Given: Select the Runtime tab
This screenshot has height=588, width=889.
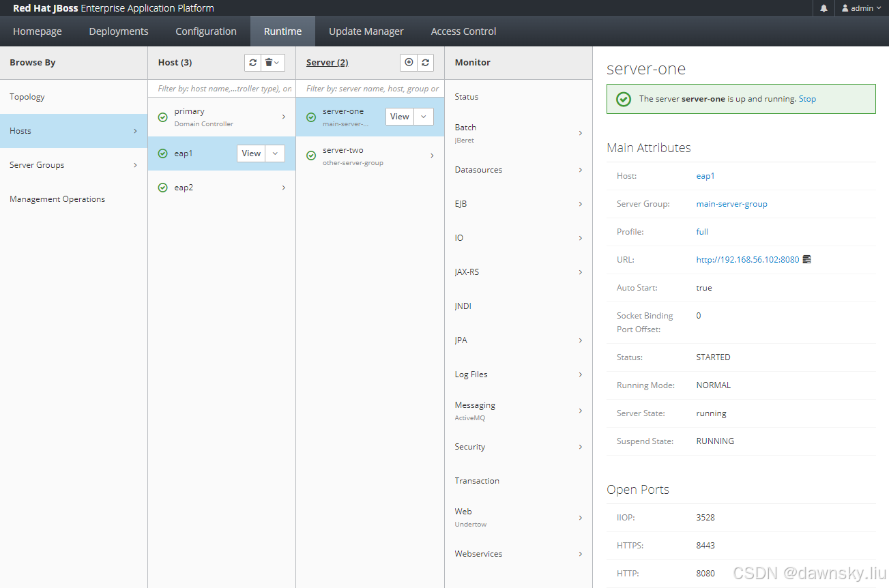Looking at the screenshot, I should click(282, 31).
